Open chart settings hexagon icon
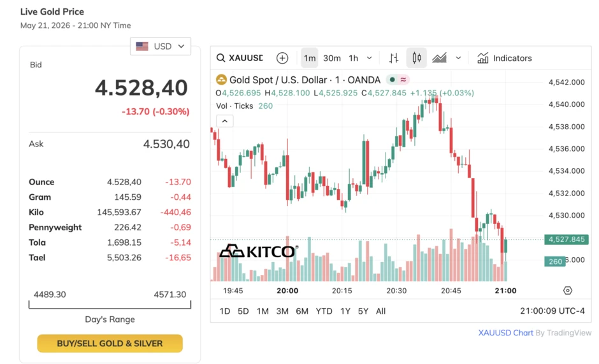 point(568,290)
